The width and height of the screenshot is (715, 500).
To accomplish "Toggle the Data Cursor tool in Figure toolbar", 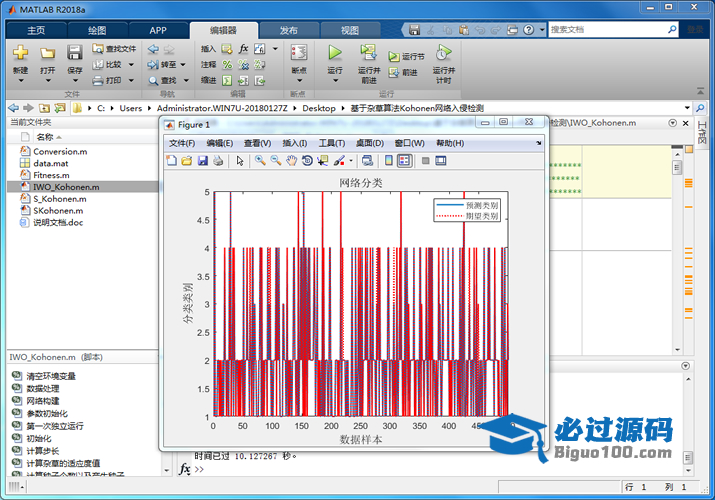I will 323,160.
